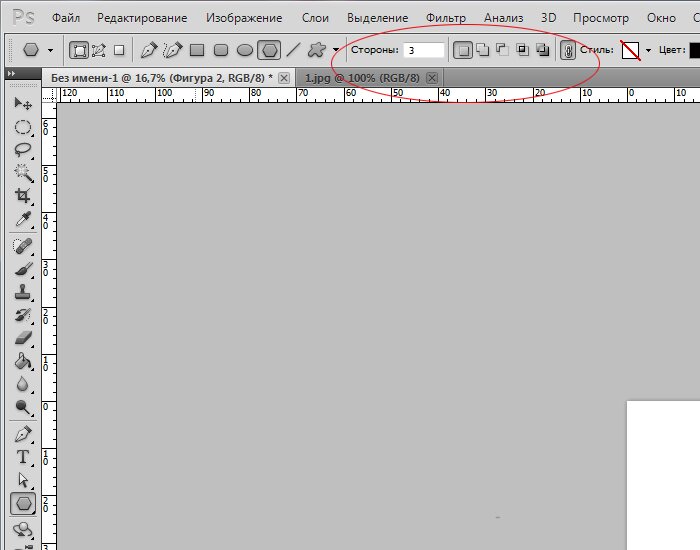Image resolution: width=700 pixels, height=550 pixels.
Task: Select the Lasso tool
Action: pyautogui.click(x=23, y=150)
